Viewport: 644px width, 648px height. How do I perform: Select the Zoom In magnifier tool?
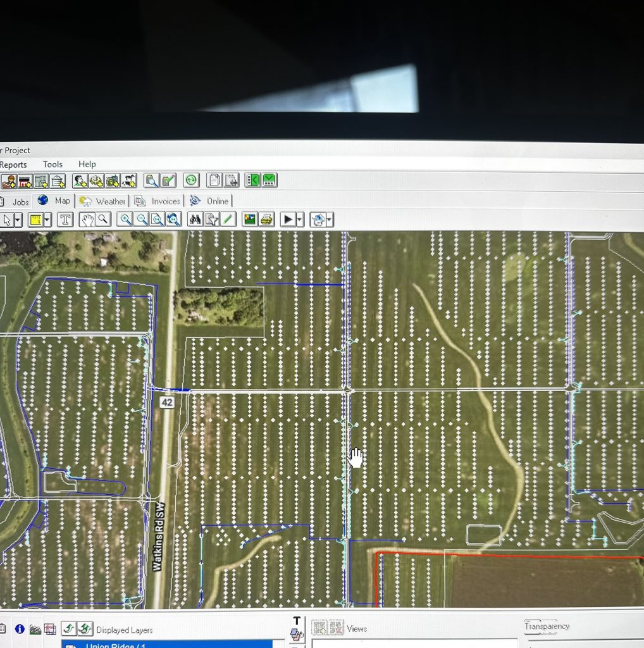(125, 220)
